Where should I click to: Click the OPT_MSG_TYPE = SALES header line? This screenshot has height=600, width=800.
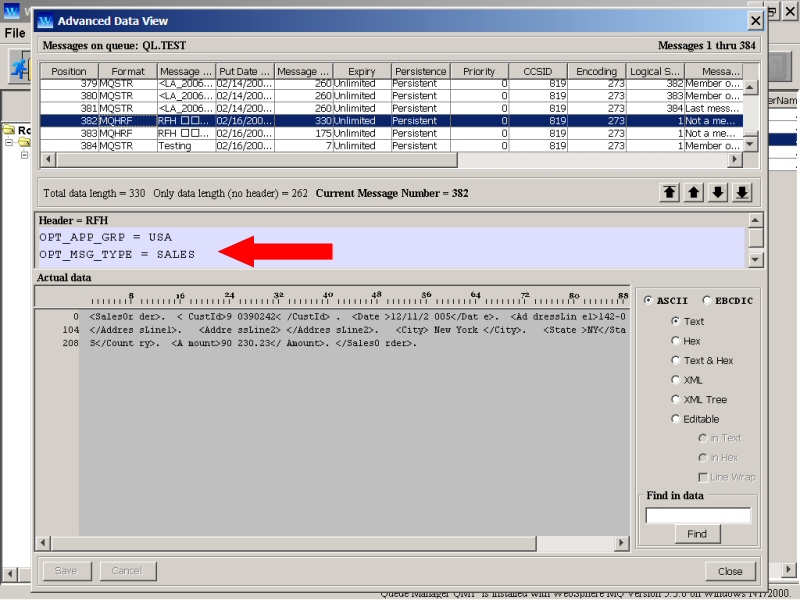point(117,254)
